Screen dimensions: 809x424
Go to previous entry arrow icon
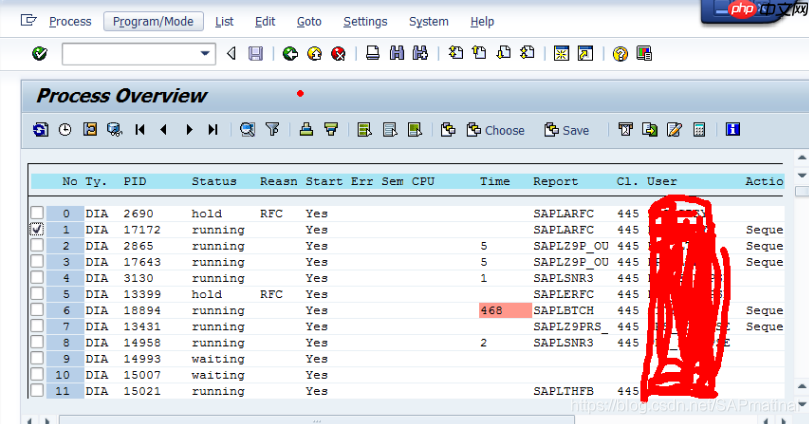click(x=164, y=129)
